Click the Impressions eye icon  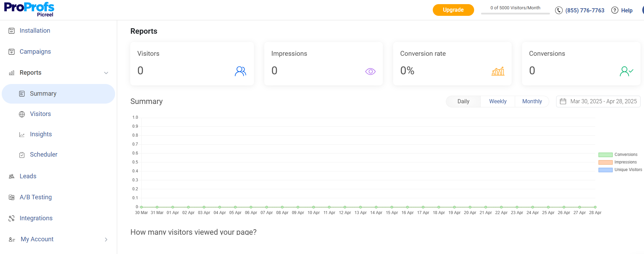pos(370,72)
